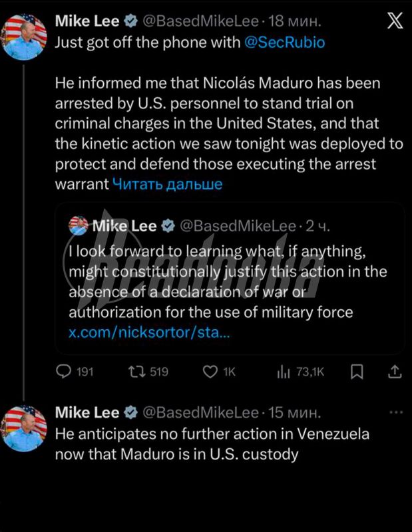Click verified badge beside first Mike Lee
The image size is (412, 532).
131,21
